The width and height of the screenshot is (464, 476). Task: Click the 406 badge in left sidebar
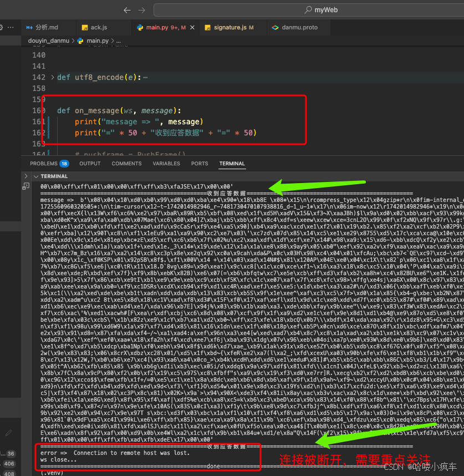pyautogui.click(x=9, y=464)
